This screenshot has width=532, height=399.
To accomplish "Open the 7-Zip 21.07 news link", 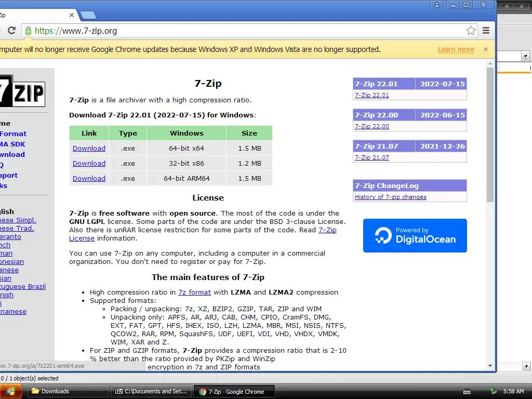I will click(372, 157).
